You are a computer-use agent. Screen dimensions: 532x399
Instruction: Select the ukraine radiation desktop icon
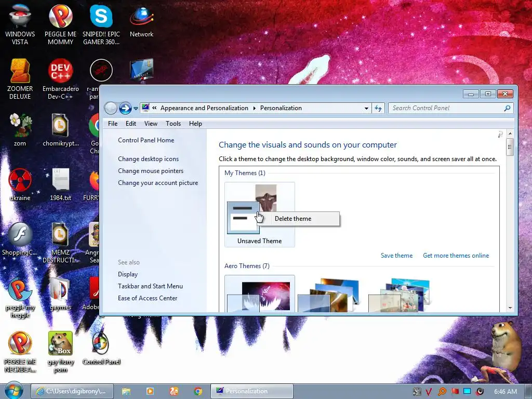pyautogui.click(x=20, y=184)
